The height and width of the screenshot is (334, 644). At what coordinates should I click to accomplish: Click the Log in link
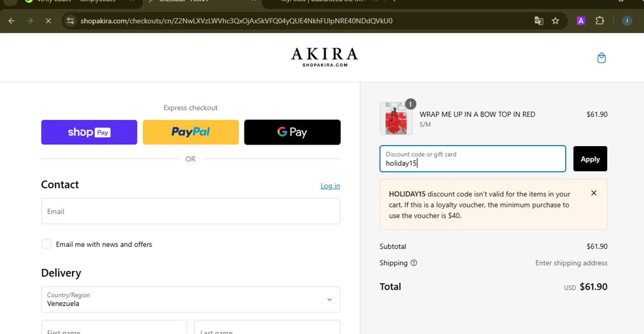pyautogui.click(x=330, y=186)
